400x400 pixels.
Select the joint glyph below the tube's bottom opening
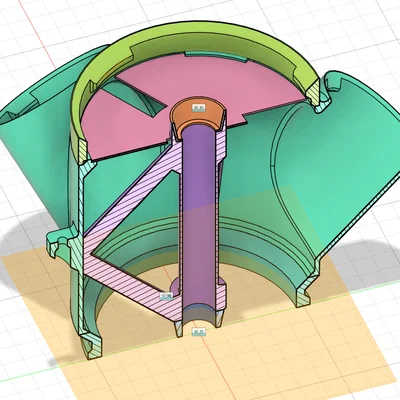[198, 332]
